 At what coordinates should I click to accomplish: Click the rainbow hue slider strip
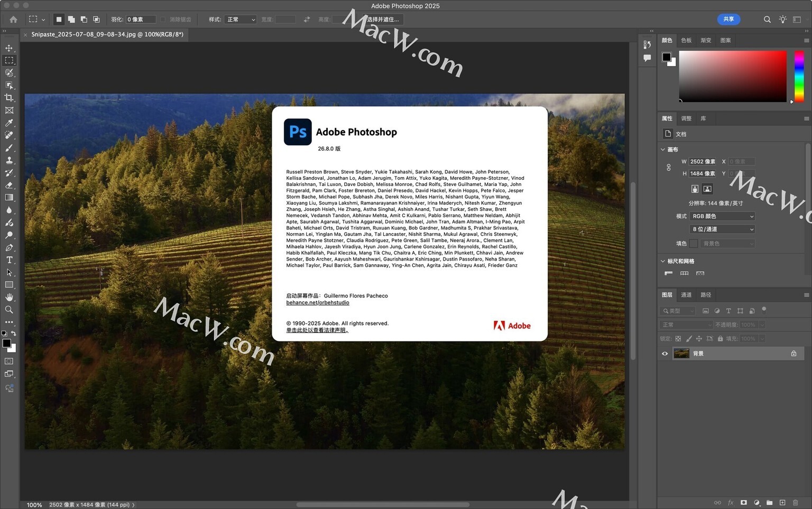pos(799,77)
